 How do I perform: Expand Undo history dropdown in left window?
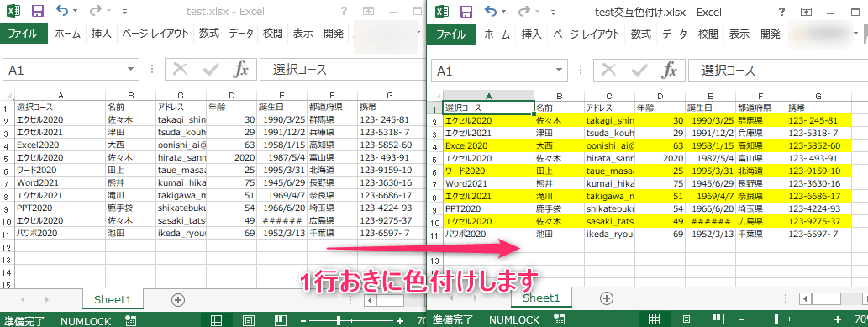[x=76, y=12]
